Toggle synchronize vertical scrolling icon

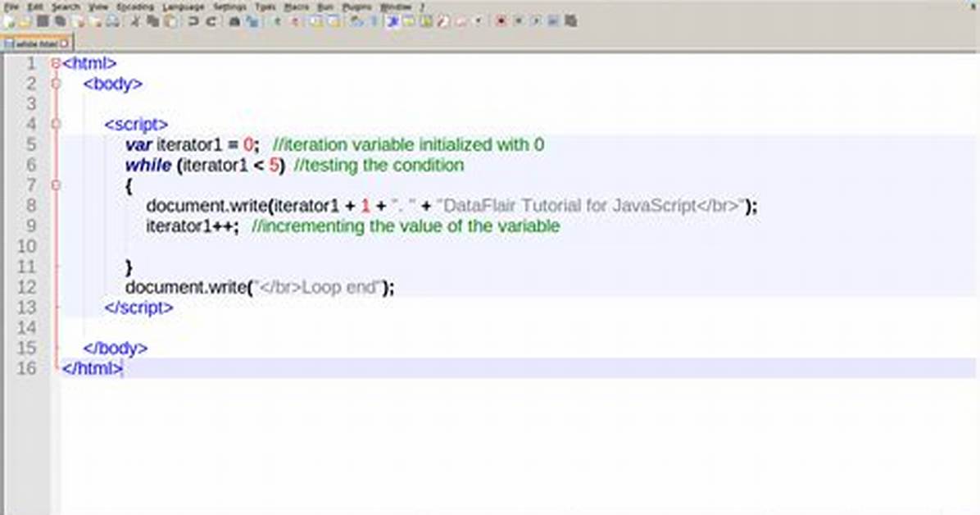[x=317, y=21]
